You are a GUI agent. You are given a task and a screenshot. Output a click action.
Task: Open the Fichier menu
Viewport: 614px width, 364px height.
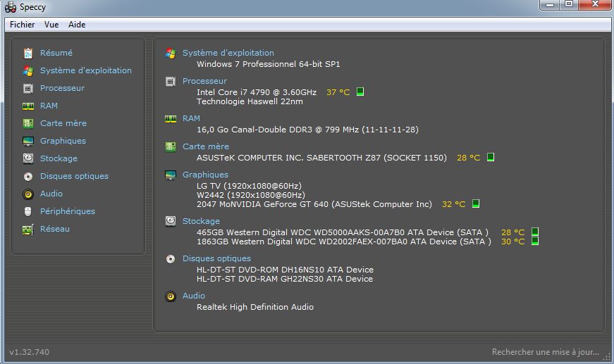[22, 25]
